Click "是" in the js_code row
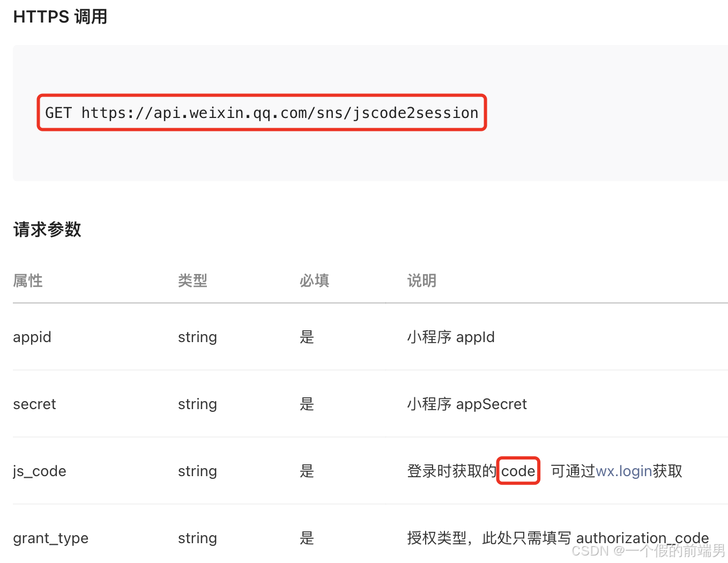 pyautogui.click(x=307, y=471)
